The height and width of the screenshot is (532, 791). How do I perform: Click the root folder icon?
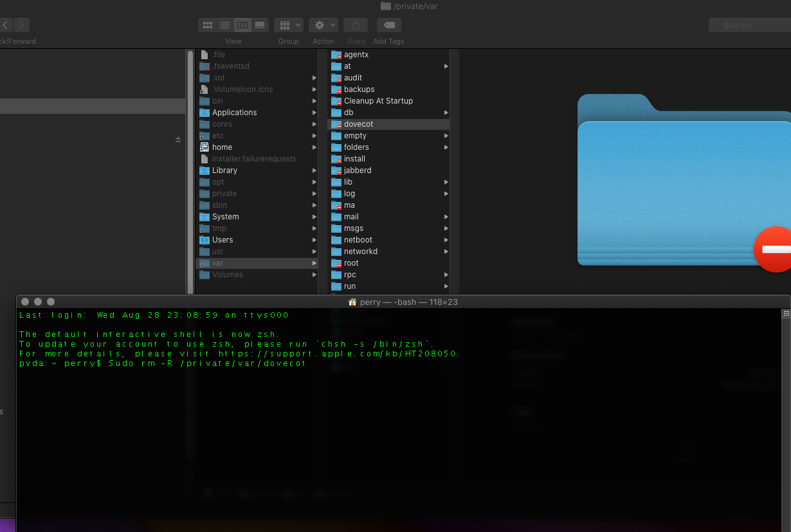tap(336, 263)
